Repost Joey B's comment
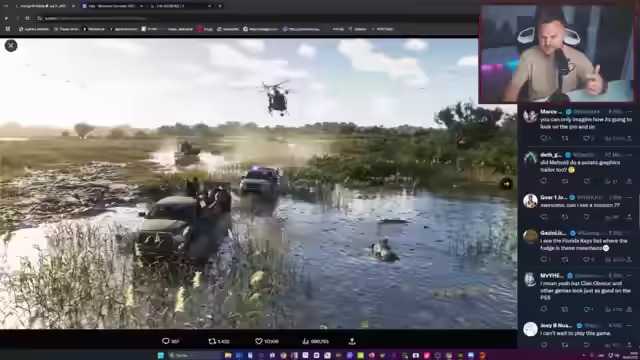Screen dimensions: 640x360 pos(565,345)
